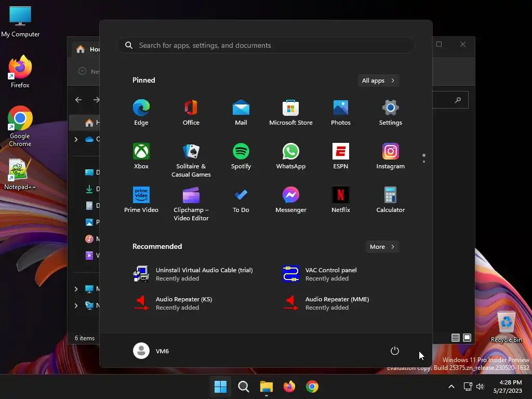Screen dimensions: 532x399
Task: Select Notepad++ desktop shortcut
Action: (x=20, y=175)
